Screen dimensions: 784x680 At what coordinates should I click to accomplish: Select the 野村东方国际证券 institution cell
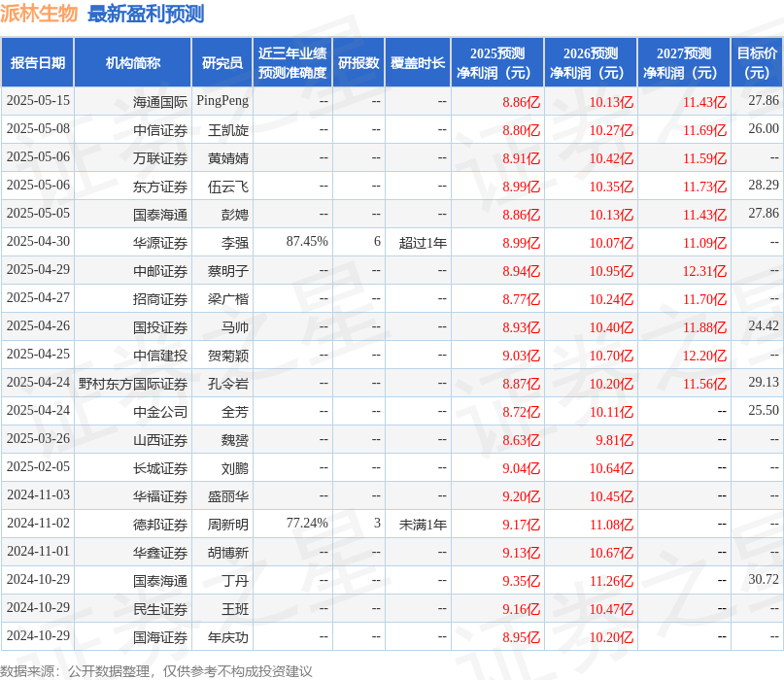click(x=132, y=384)
